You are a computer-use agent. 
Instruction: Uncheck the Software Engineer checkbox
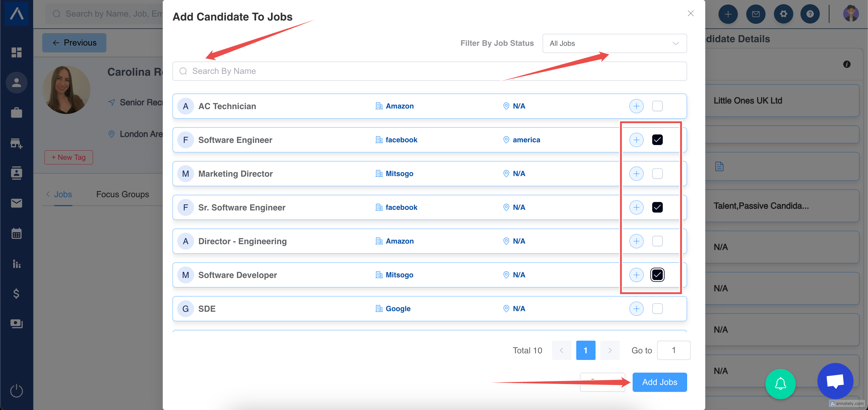pos(657,140)
